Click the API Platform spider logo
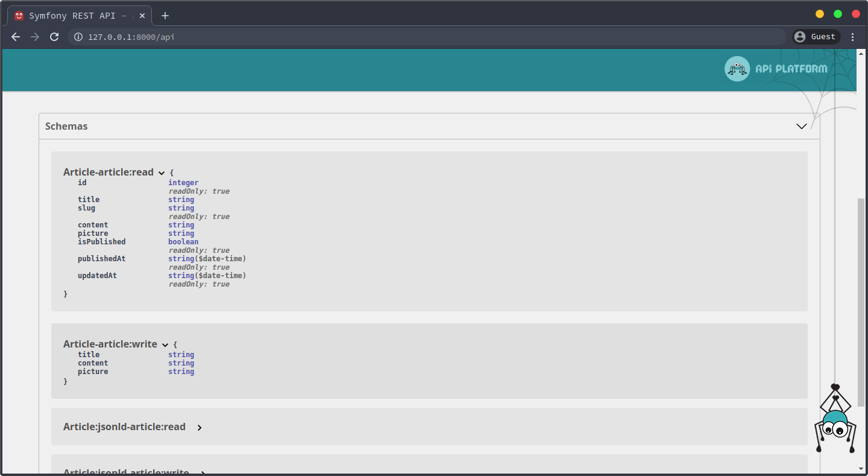The image size is (868, 476). 737,69
